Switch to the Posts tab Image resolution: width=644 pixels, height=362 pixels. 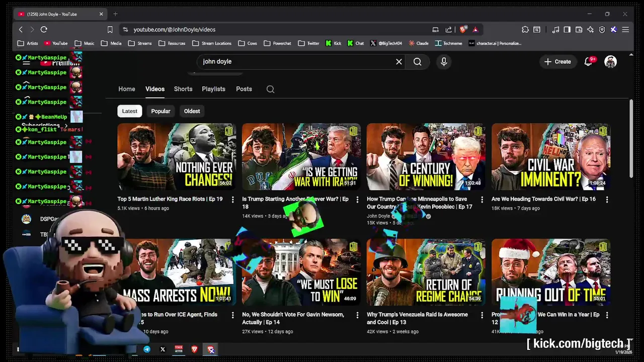244,89
